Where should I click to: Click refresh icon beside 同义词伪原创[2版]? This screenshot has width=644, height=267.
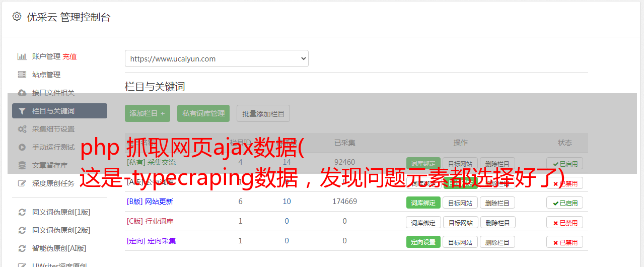coord(22,230)
